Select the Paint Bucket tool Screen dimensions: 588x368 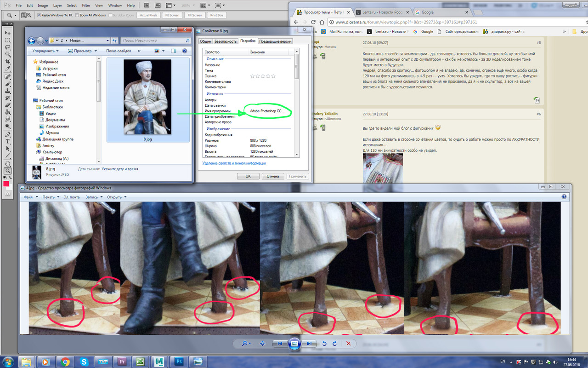click(7, 112)
